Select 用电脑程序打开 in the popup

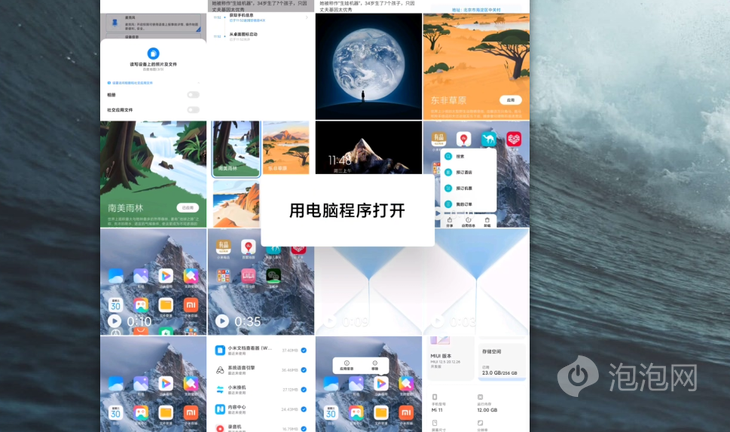point(347,211)
